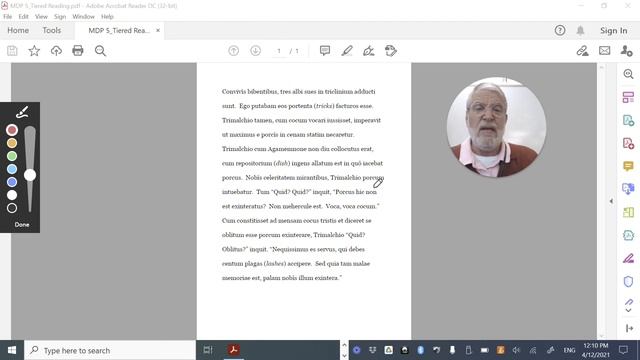The height and width of the screenshot is (360, 640).
Task: Open the Windows Start menu
Action: click(x=12, y=350)
